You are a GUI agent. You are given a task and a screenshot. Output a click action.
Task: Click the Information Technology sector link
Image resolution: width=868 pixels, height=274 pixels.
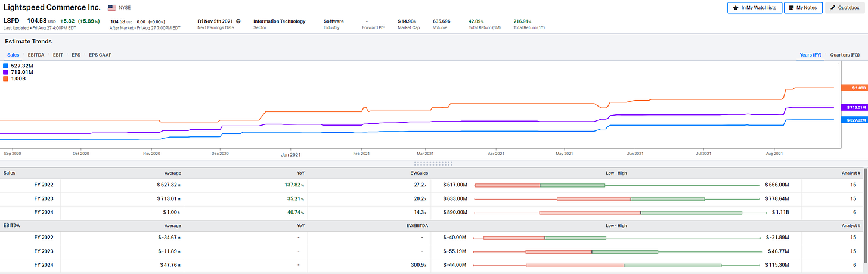point(279,21)
